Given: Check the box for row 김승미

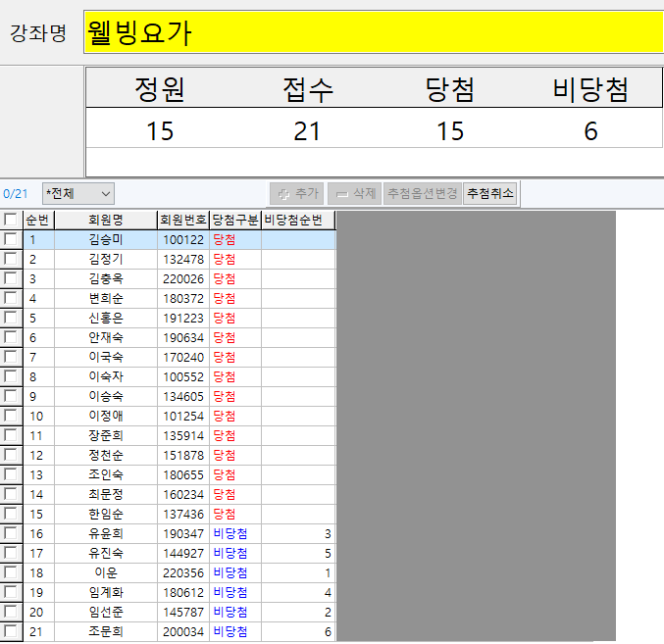Looking at the screenshot, I should pyautogui.click(x=10, y=239).
